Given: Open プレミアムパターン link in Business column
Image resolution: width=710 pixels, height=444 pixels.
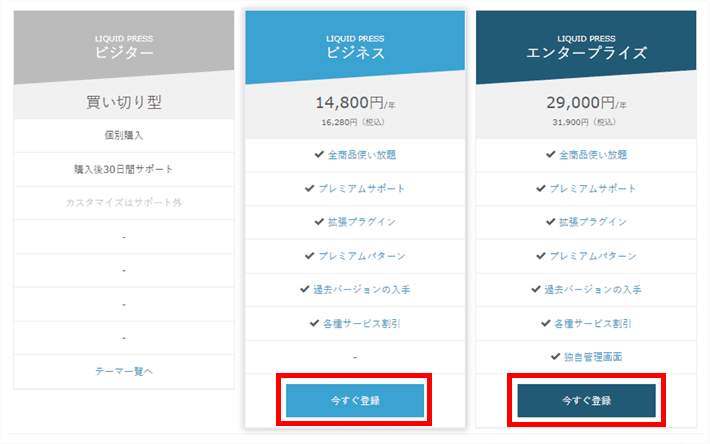Looking at the screenshot, I should (x=361, y=256).
